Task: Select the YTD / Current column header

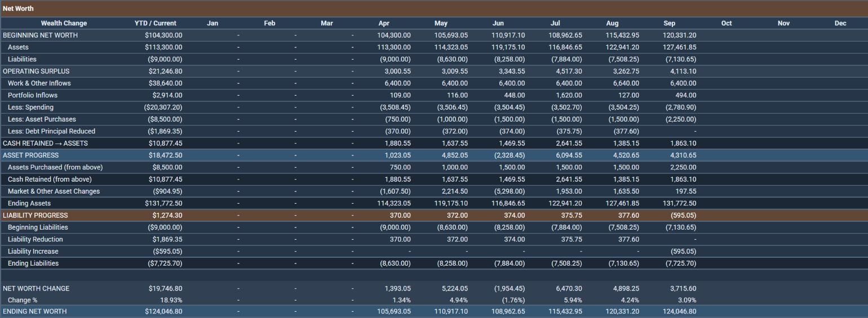Action: point(156,23)
